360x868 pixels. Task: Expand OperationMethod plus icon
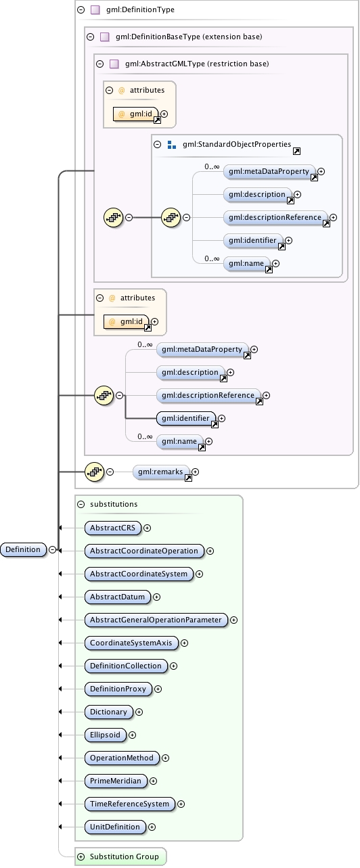(x=165, y=758)
